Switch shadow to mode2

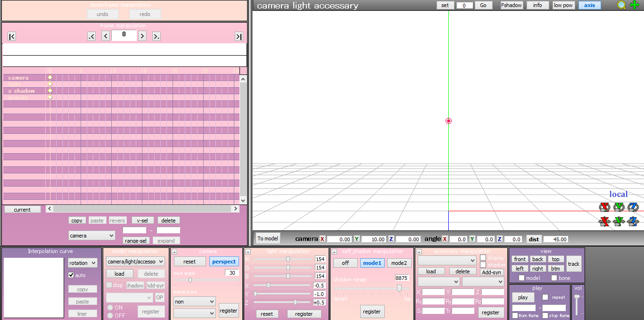pyautogui.click(x=398, y=263)
